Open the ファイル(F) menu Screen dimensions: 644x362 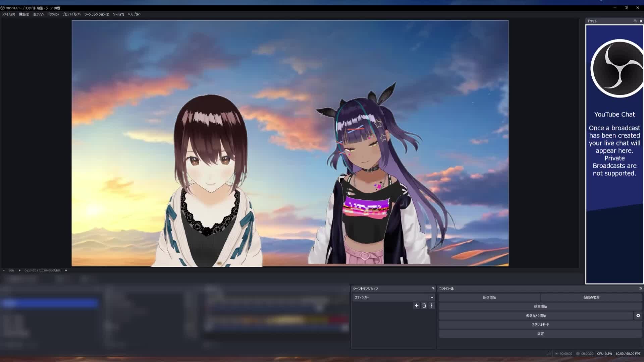8,14
